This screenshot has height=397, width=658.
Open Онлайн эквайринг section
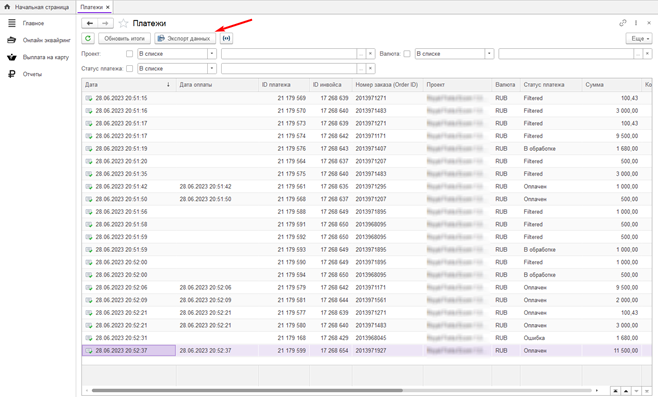(47, 40)
